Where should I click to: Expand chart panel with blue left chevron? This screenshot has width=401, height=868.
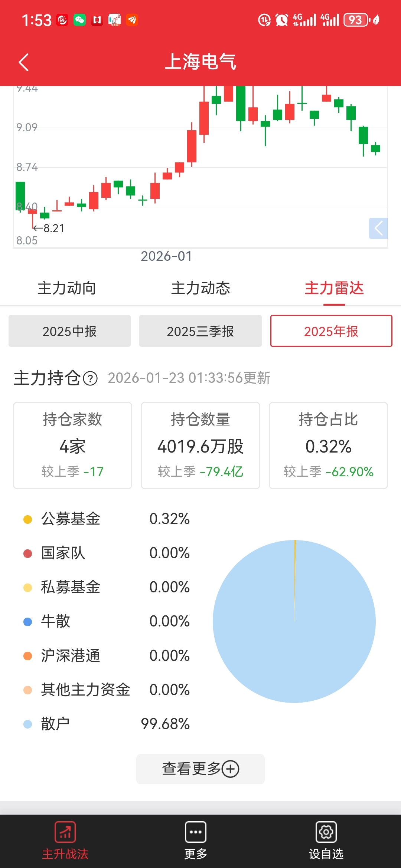378,228
